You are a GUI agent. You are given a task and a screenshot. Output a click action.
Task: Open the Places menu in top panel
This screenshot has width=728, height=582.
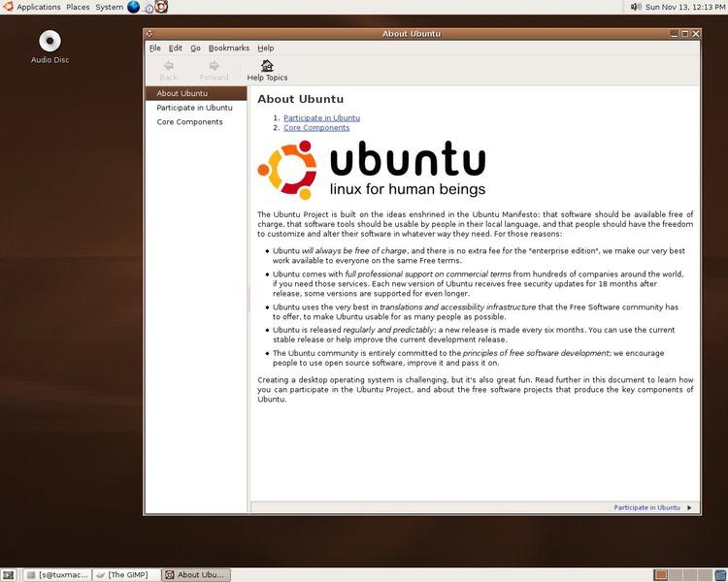(x=78, y=7)
